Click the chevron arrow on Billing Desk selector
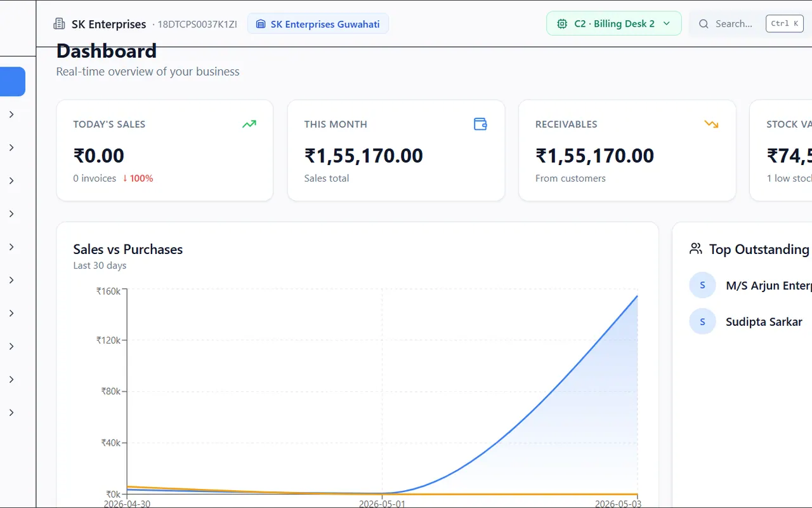 [667, 23]
